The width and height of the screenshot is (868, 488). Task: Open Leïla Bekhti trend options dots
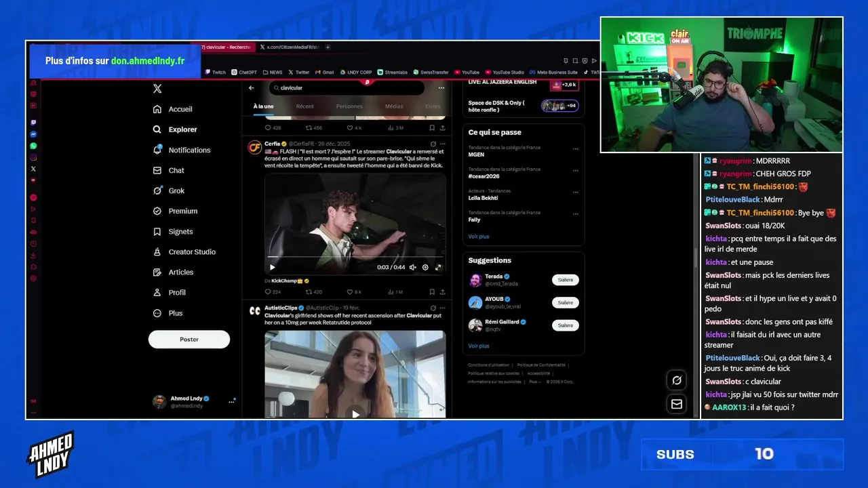click(575, 192)
